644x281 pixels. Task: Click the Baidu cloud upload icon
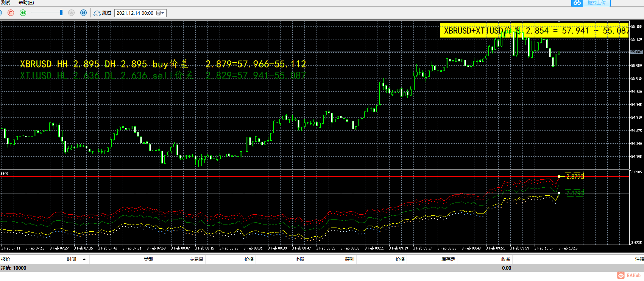577,3
